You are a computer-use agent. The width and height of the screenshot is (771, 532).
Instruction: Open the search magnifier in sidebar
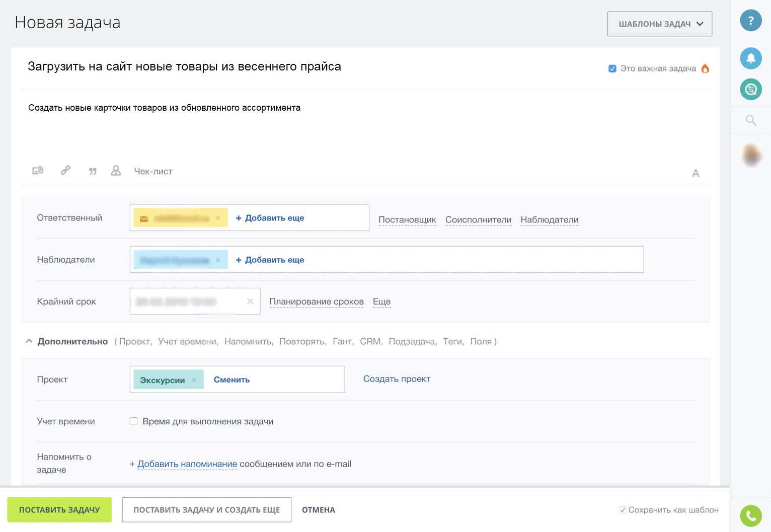750,120
